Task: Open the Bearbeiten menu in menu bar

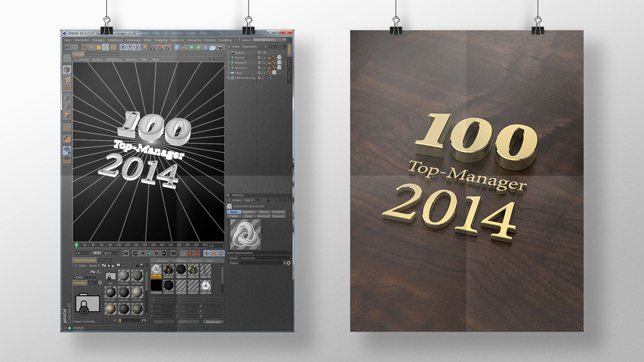Action: tap(82, 40)
